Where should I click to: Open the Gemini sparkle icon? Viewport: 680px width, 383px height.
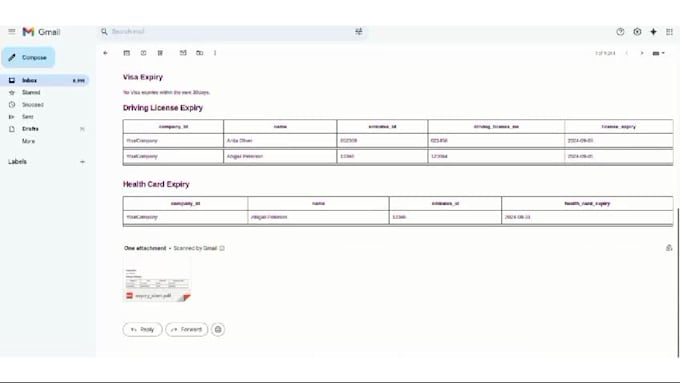coord(653,32)
